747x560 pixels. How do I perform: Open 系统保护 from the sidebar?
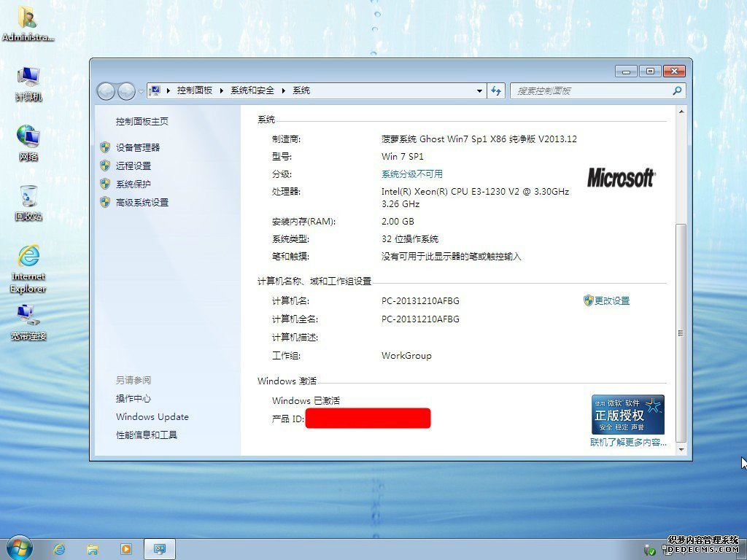coord(133,184)
